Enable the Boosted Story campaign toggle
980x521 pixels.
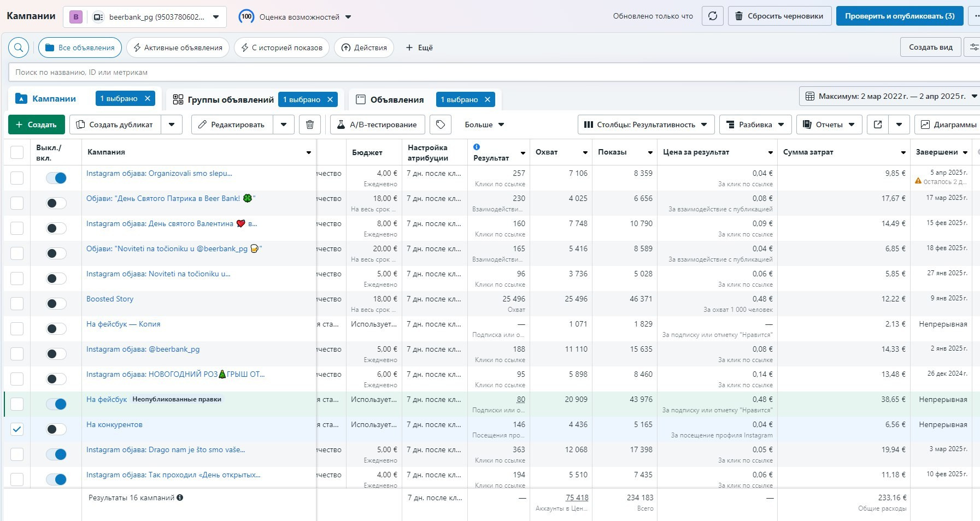click(56, 304)
